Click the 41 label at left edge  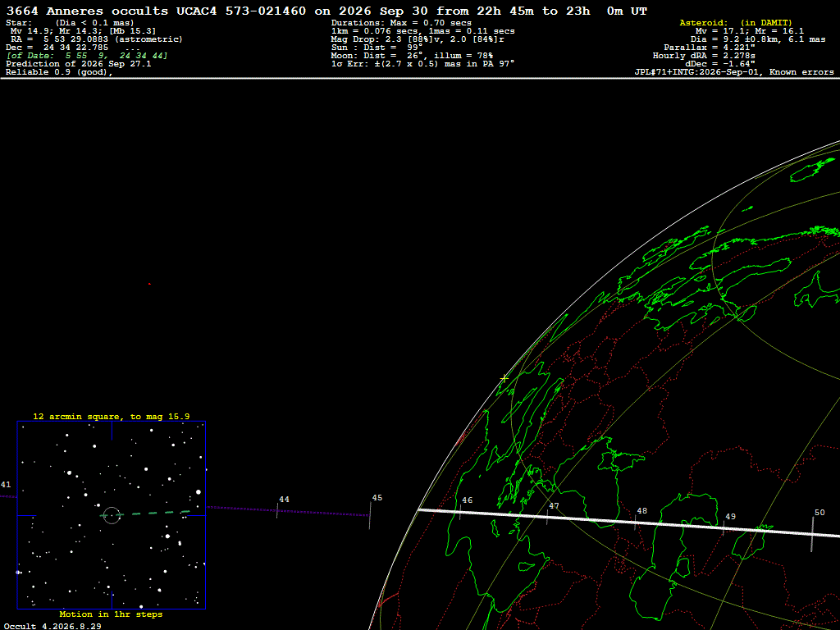[6, 485]
